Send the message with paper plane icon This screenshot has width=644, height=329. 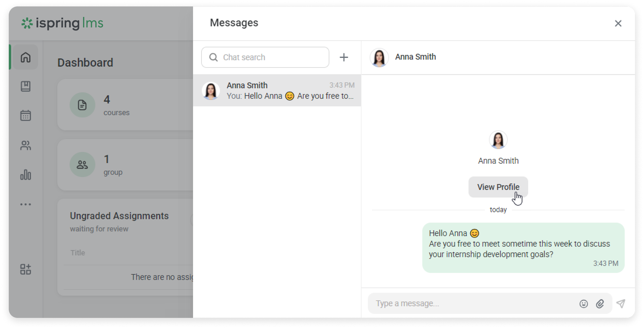click(x=621, y=304)
